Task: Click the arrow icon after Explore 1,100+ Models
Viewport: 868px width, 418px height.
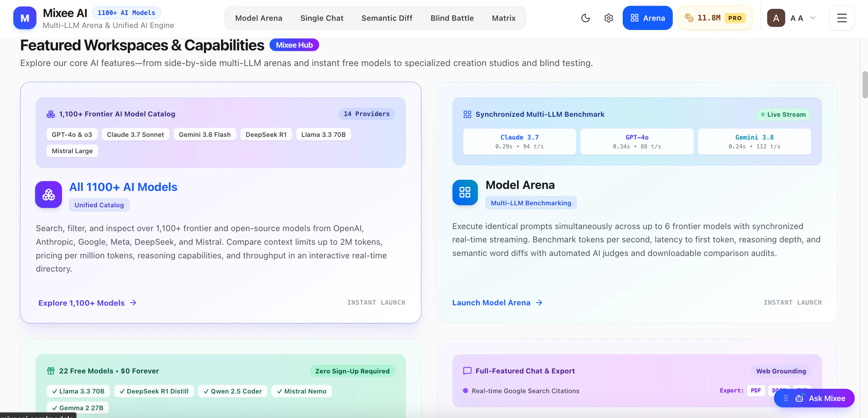Action: [x=133, y=303]
